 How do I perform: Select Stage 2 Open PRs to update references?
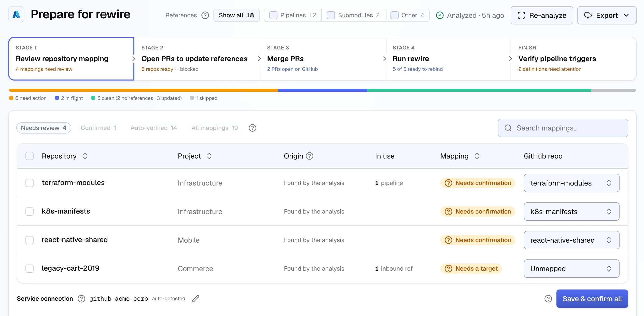tap(197, 59)
